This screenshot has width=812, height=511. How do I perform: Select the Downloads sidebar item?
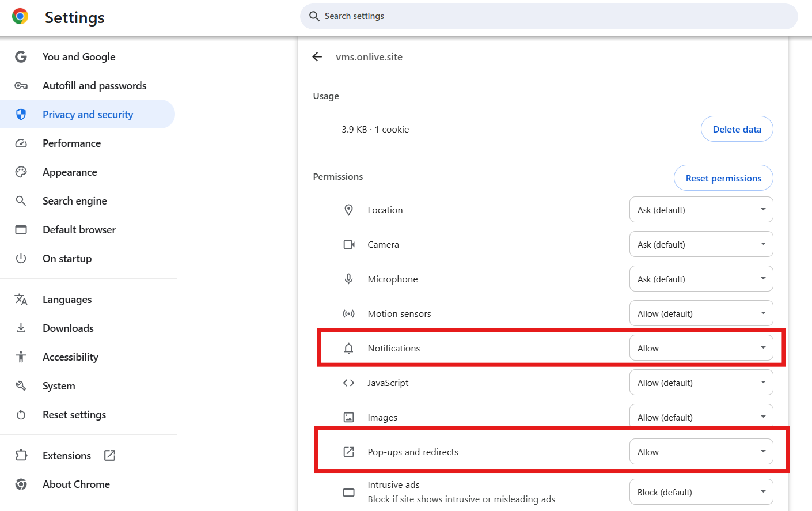tap(68, 328)
